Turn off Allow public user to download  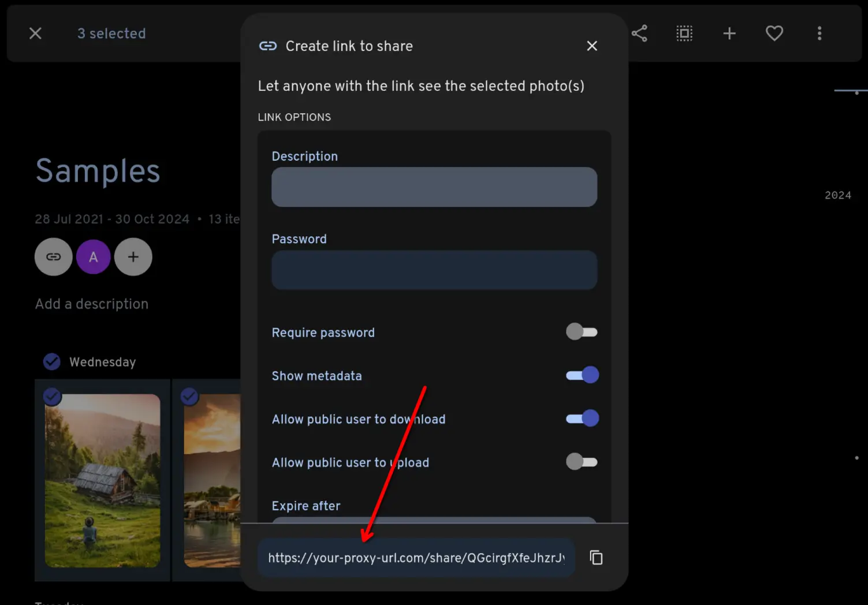582,419
